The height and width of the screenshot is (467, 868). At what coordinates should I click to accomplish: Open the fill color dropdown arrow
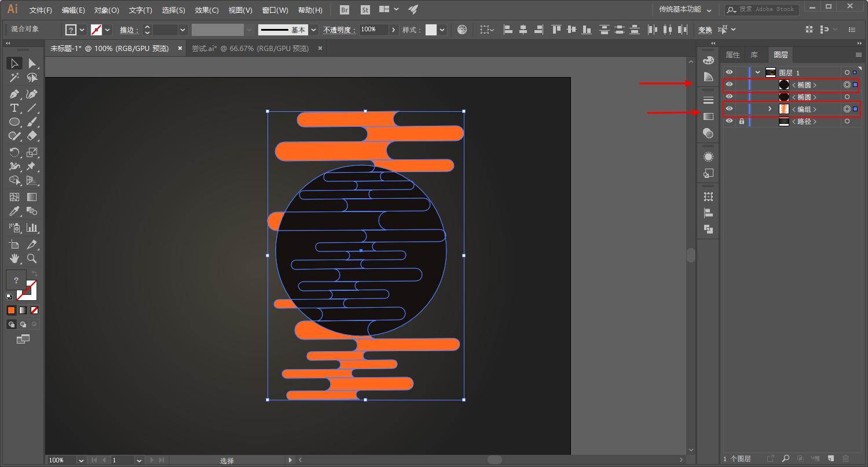[82, 30]
